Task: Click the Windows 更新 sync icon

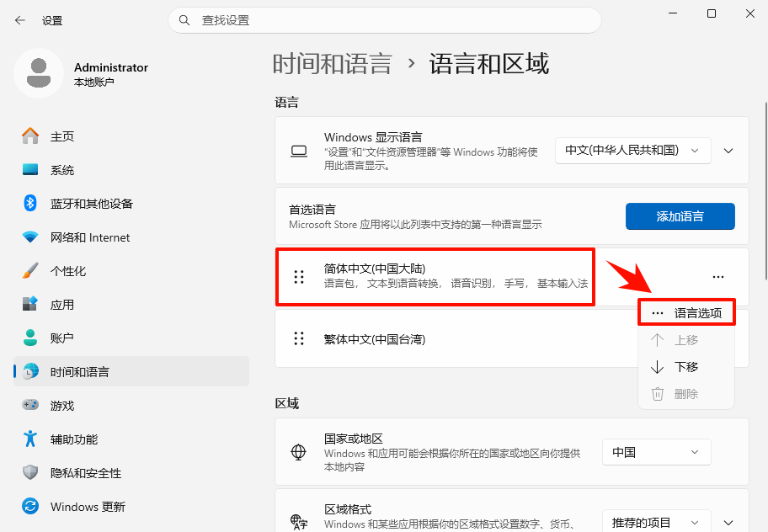Action: [x=30, y=506]
